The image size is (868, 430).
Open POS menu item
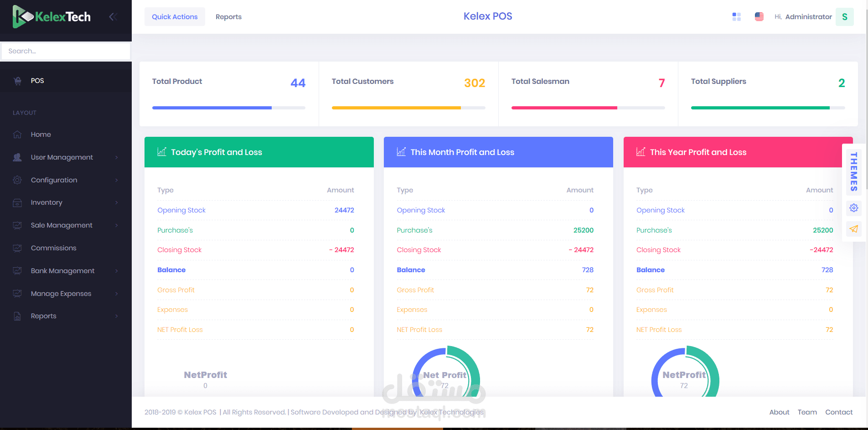(x=66, y=81)
